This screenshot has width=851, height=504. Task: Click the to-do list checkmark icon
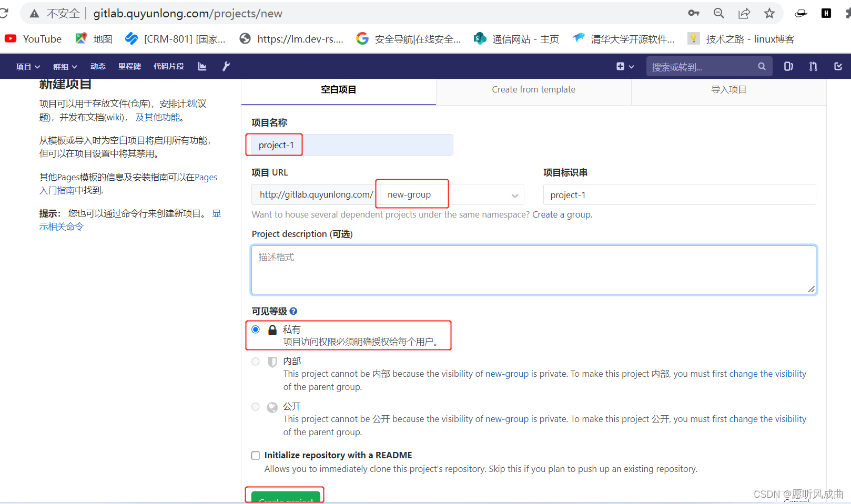837,66
